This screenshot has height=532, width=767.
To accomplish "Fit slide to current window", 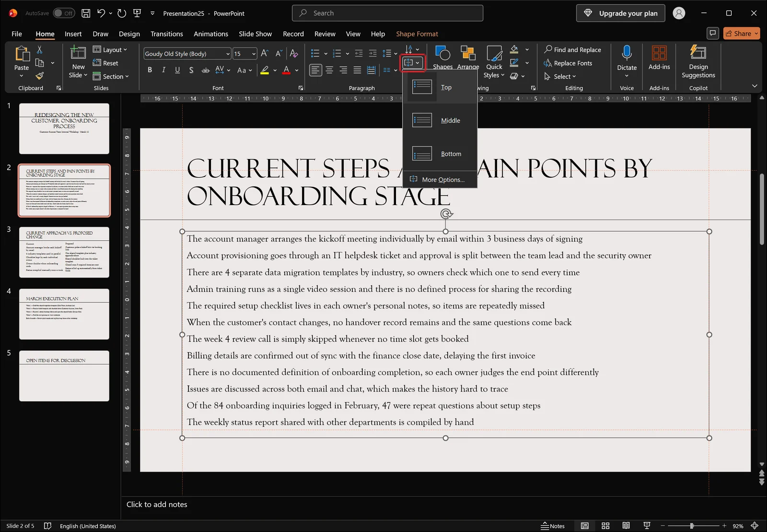I will point(755,526).
